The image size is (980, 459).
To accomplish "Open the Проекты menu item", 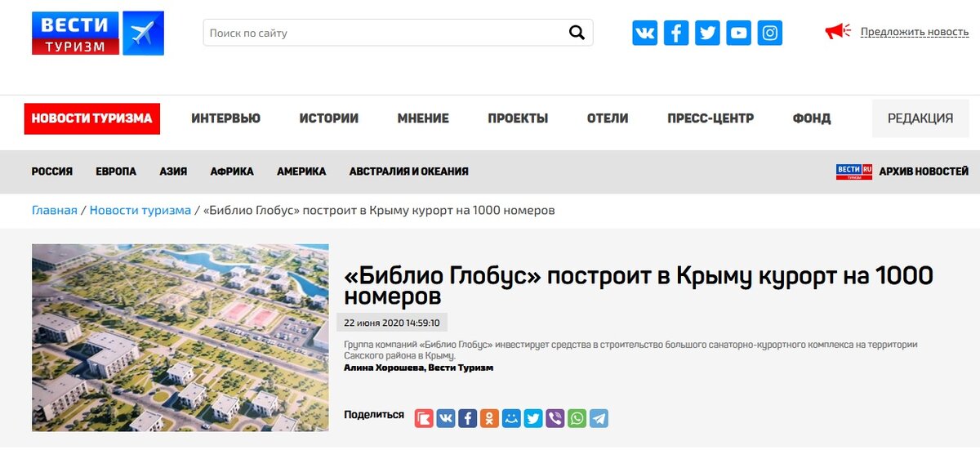I will (518, 118).
